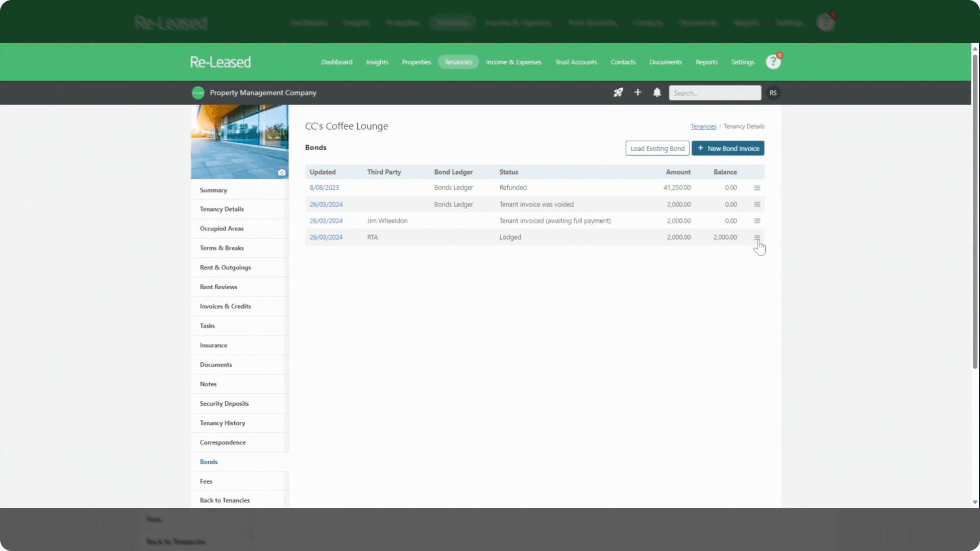980x551 pixels.
Task: Open Documents in top navigation
Action: point(666,62)
